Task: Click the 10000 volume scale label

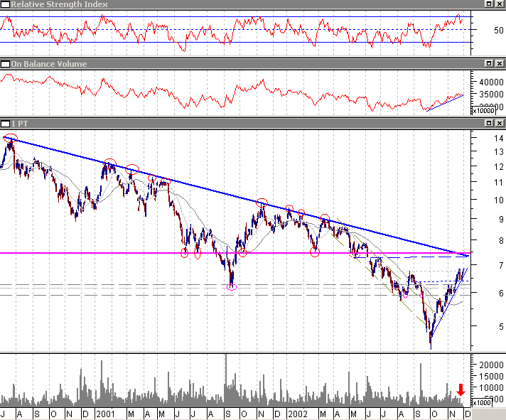Action: pos(491,388)
